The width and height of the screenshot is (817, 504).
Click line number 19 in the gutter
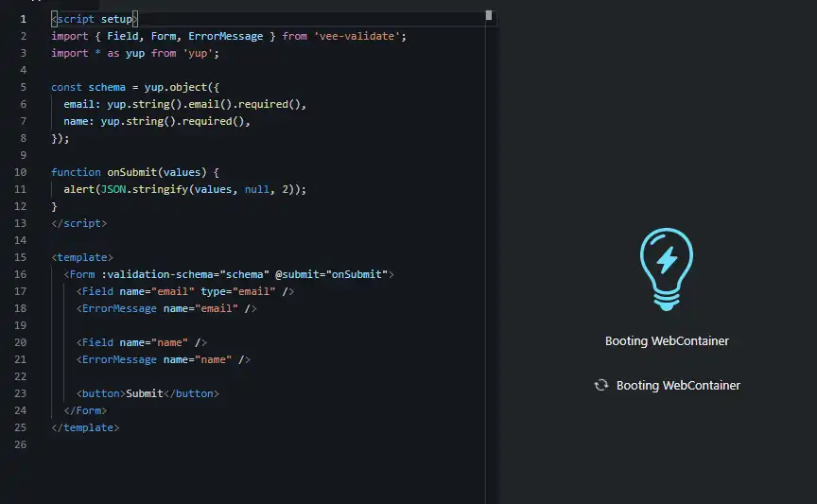click(x=20, y=325)
